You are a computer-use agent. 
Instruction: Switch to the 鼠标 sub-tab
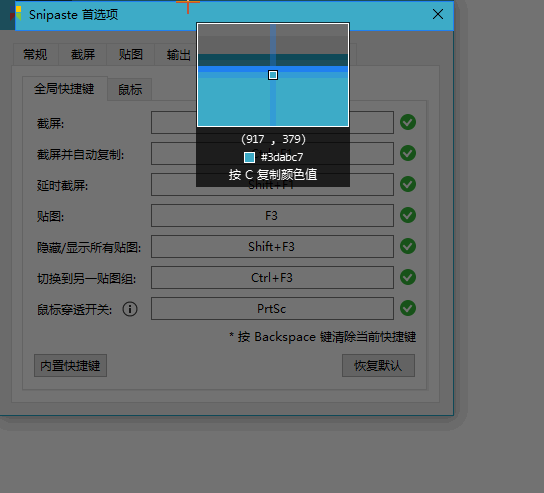tap(130, 90)
